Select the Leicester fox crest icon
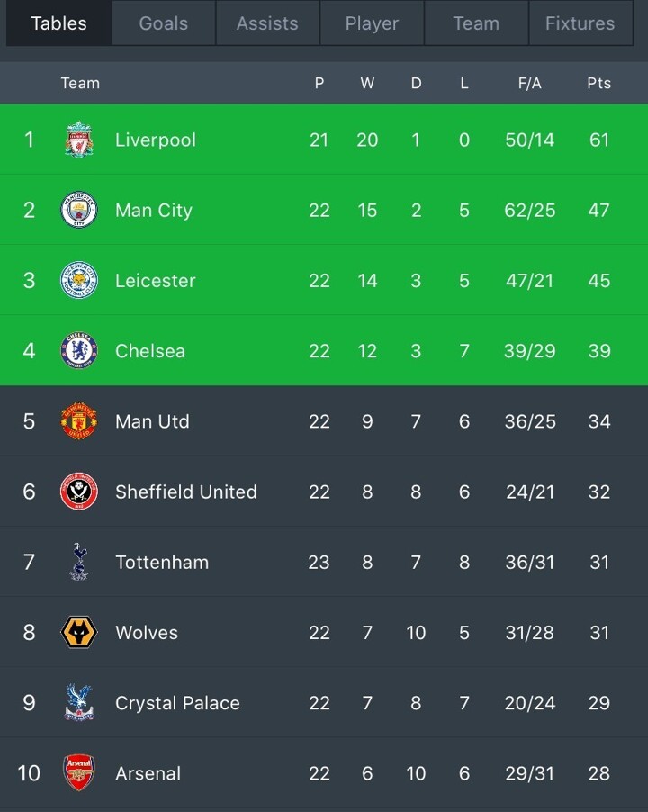 [x=79, y=281]
